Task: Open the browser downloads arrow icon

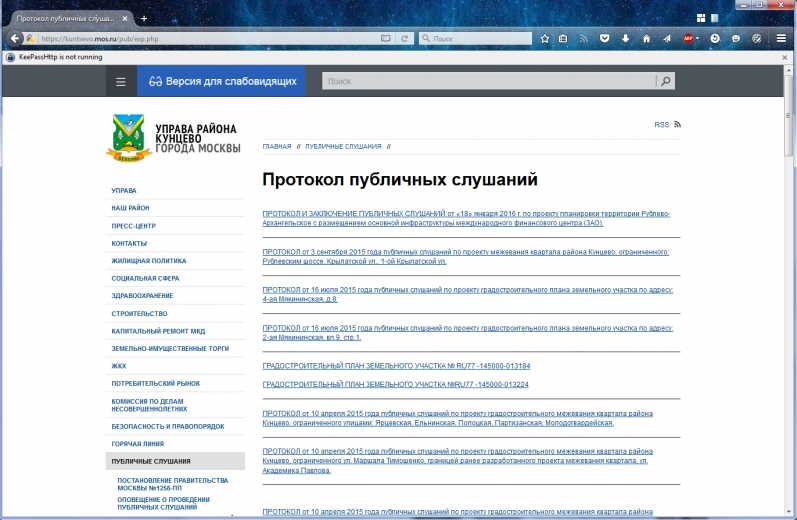Action: [625, 38]
